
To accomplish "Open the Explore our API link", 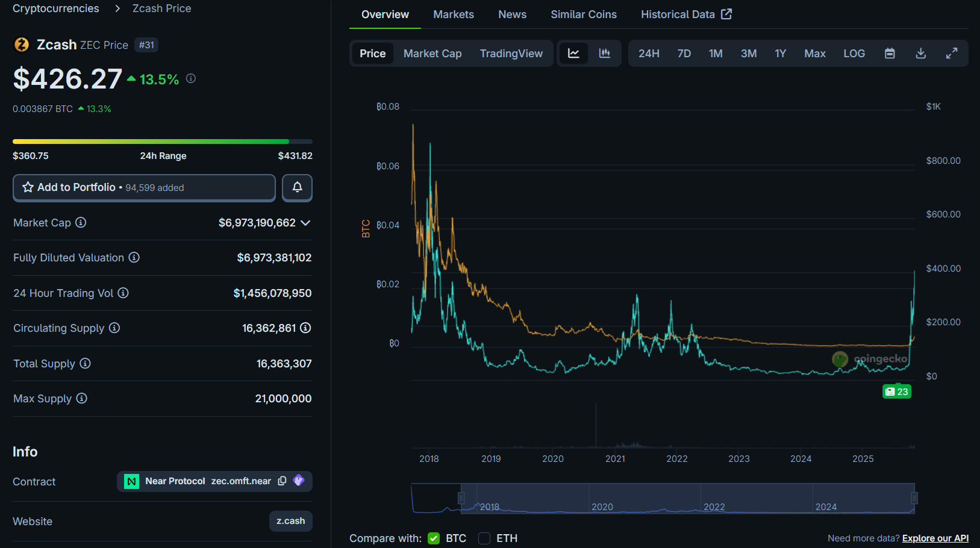I will [935, 538].
